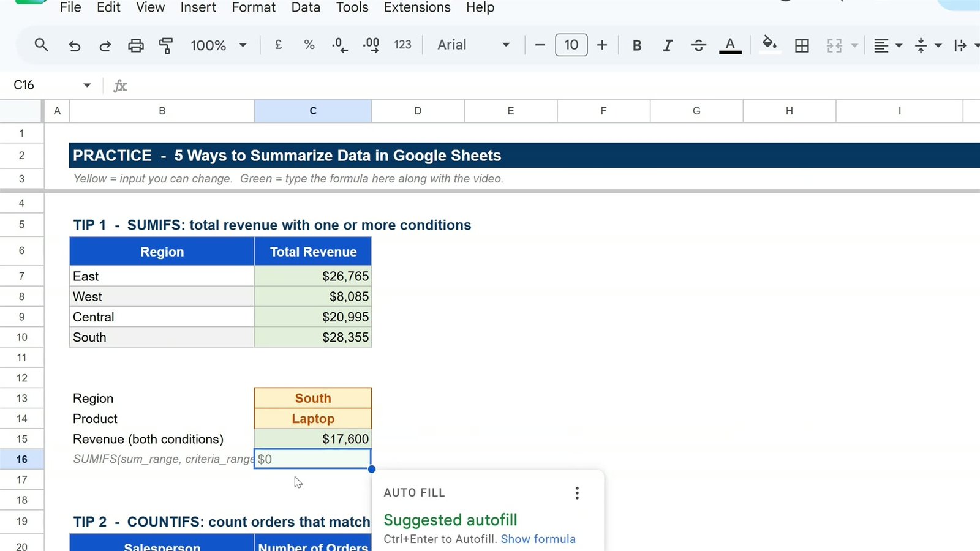Click the Redo arrow icon
Image resolution: width=980 pixels, height=551 pixels.
105,45
